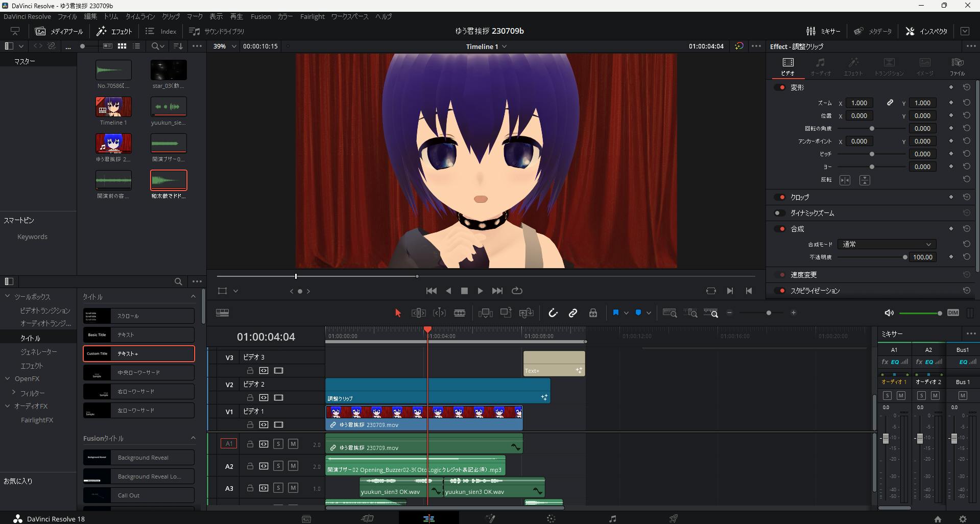980x524 pixels.
Task: Activate the Blade edit mode tool
Action: (460, 313)
